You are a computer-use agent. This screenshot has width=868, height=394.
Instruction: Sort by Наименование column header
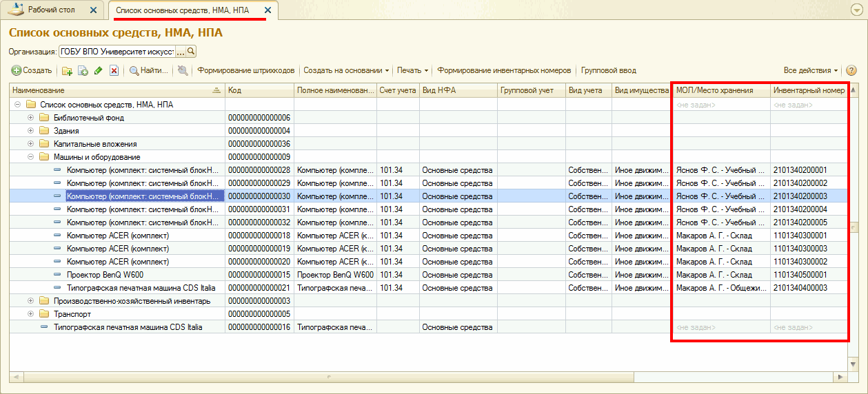(x=117, y=91)
